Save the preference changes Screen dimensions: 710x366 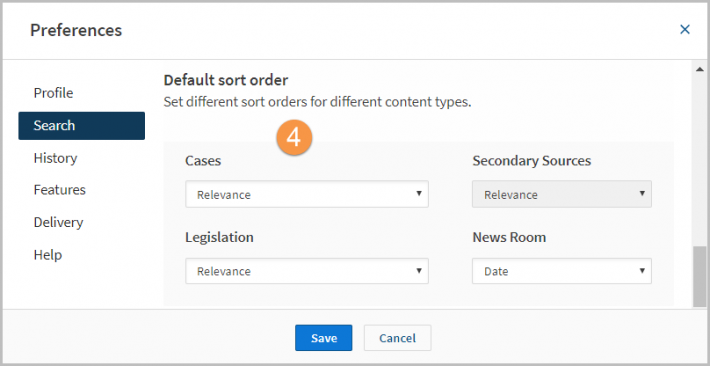[x=324, y=338]
